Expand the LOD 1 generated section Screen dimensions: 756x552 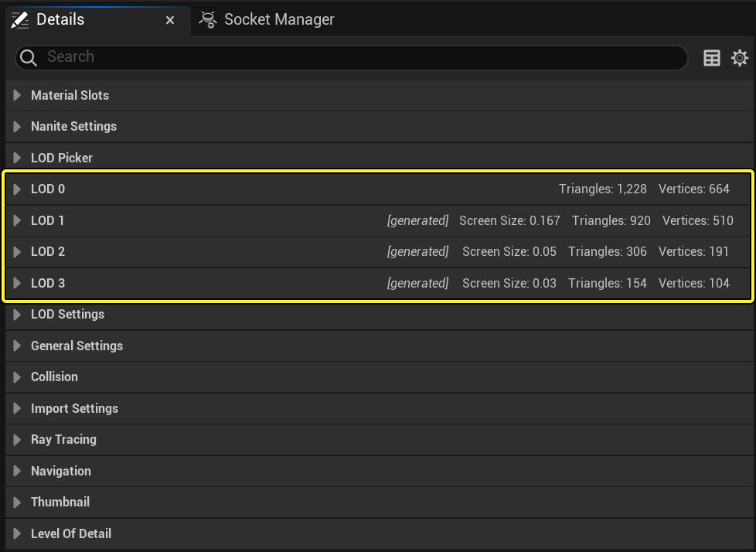pyautogui.click(x=17, y=220)
